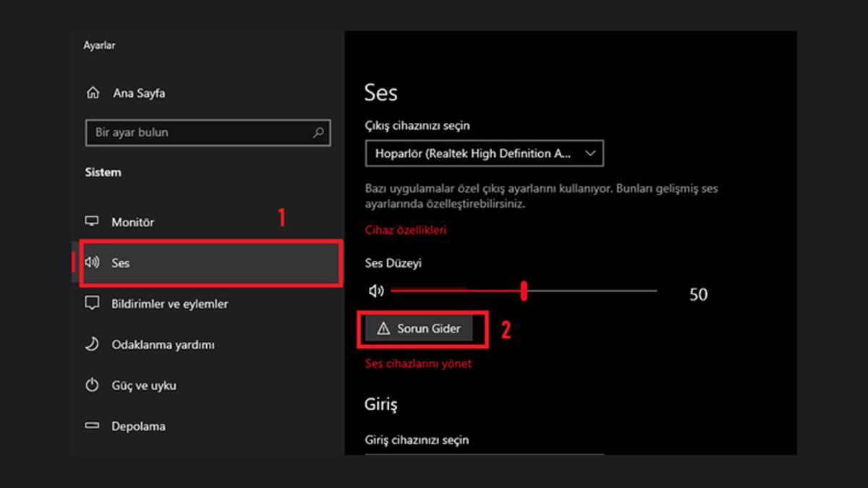
Task: Click the speaker icon next to Ses
Action: (x=93, y=263)
